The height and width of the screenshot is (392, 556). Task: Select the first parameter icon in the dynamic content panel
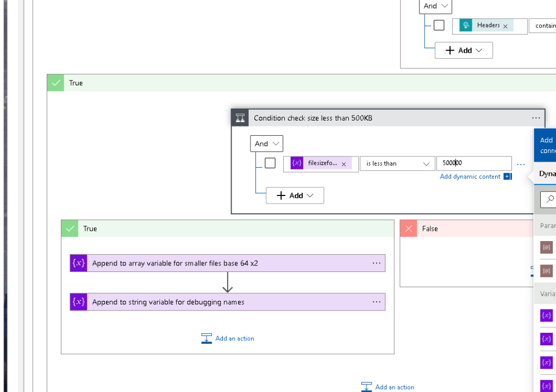coord(546,247)
